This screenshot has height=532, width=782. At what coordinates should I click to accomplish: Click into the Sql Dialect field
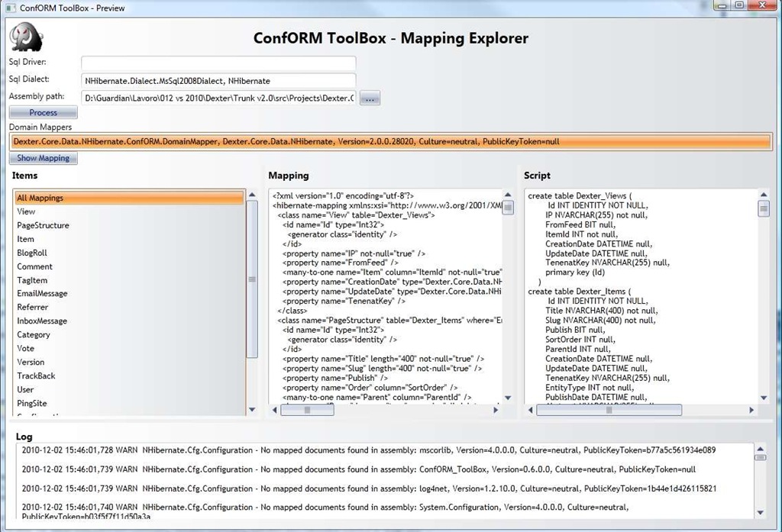click(218, 81)
